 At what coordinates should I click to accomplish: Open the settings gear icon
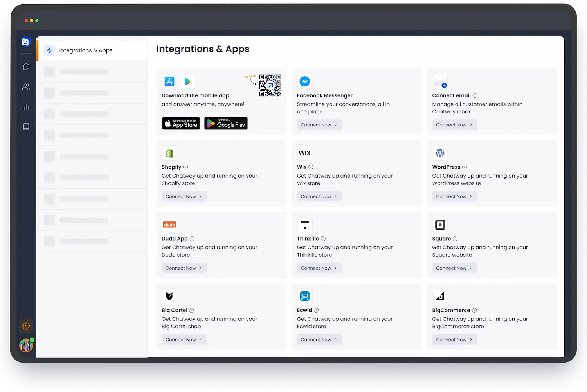[x=26, y=326]
